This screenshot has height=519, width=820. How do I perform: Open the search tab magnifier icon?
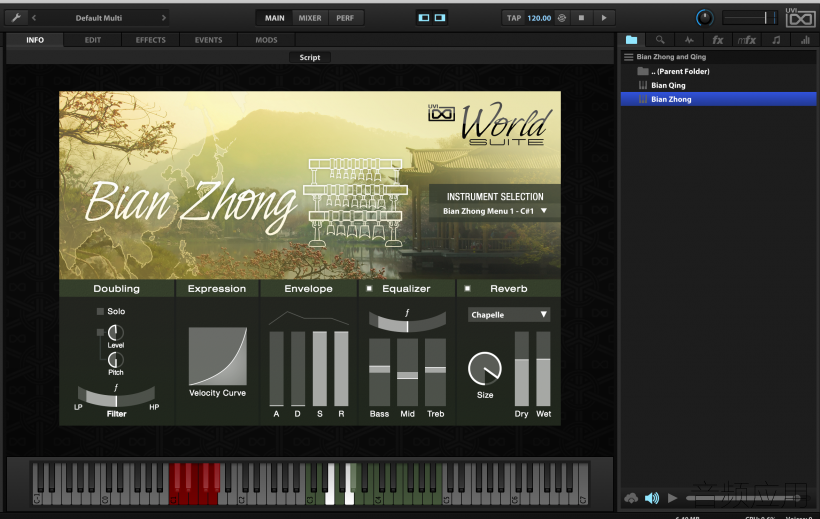coord(660,40)
